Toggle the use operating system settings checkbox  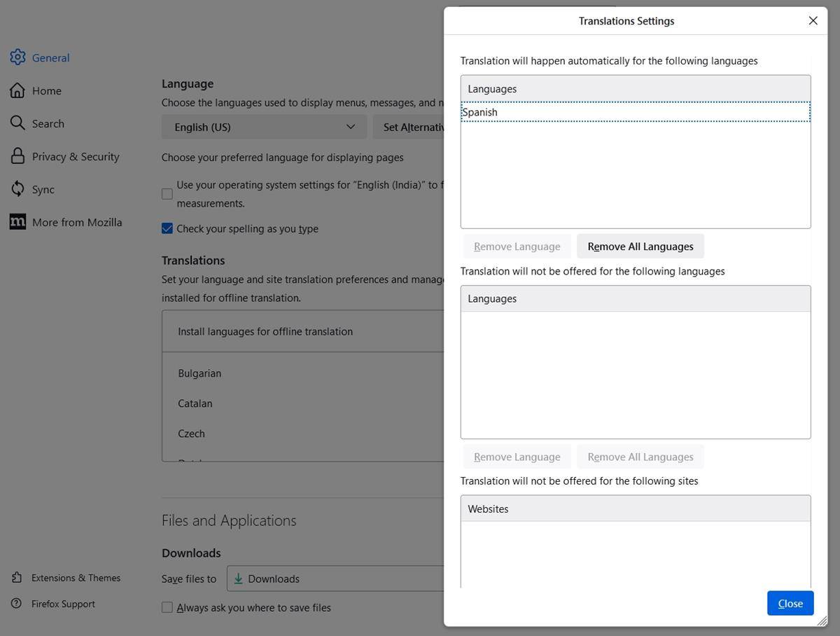pyautogui.click(x=167, y=194)
